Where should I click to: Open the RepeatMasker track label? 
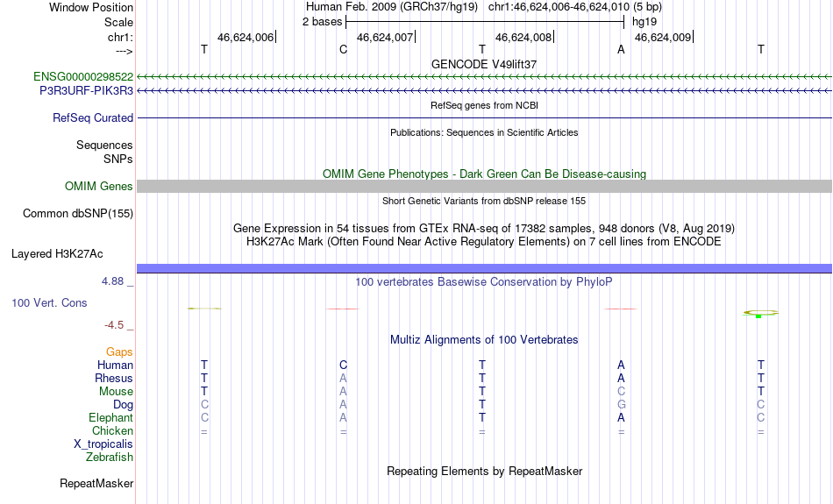click(x=96, y=484)
